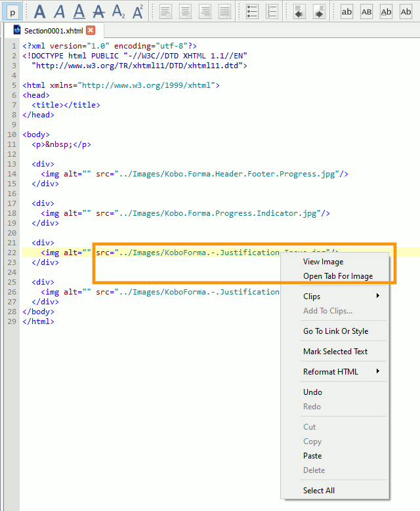Change case to lowercase (ab)

point(346,12)
